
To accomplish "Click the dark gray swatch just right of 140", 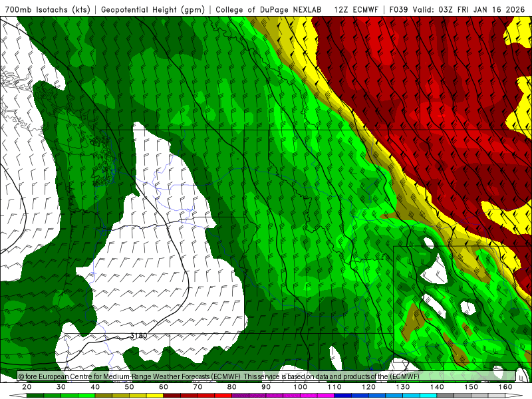I will 446,396.
